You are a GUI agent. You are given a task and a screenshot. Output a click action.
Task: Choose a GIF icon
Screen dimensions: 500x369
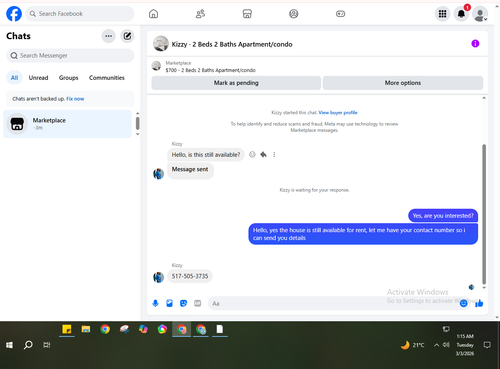[197, 303]
